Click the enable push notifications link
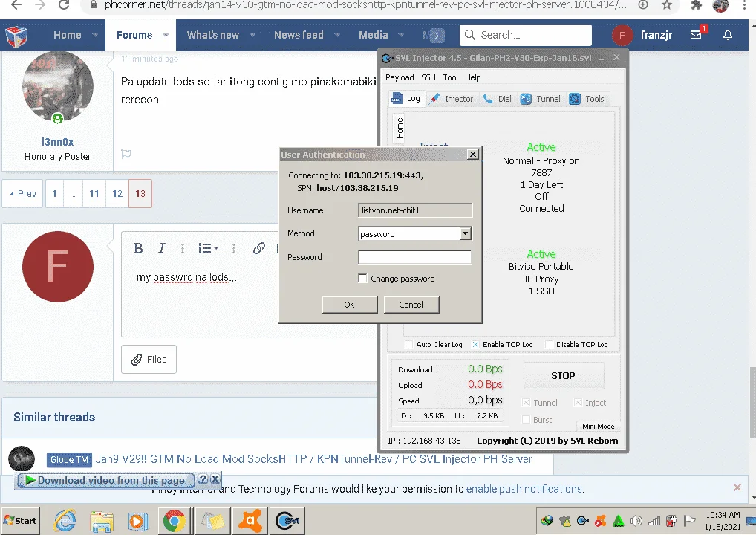 (x=524, y=489)
